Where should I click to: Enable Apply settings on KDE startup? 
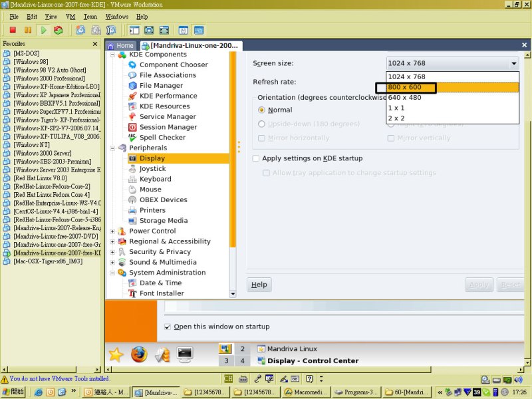coord(256,158)
